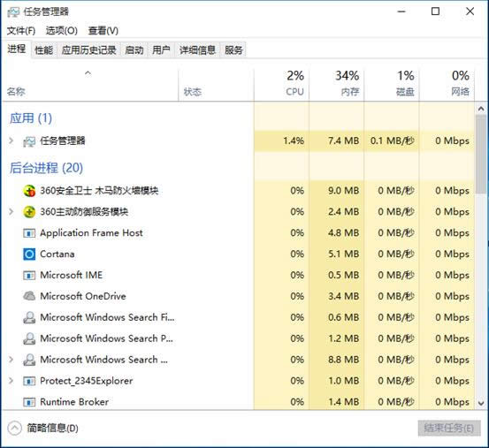Switch to the 性能 tab
The image size is (489, 448).
(x=44, y=50)
